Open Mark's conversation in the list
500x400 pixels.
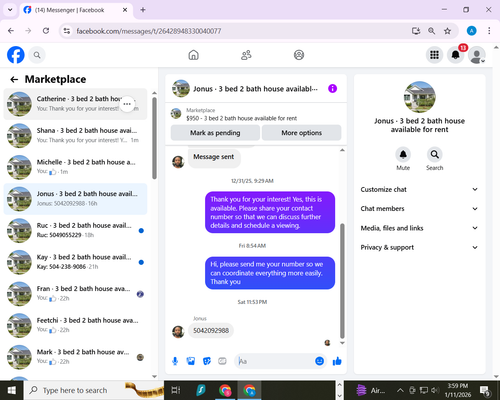[75, 357]
